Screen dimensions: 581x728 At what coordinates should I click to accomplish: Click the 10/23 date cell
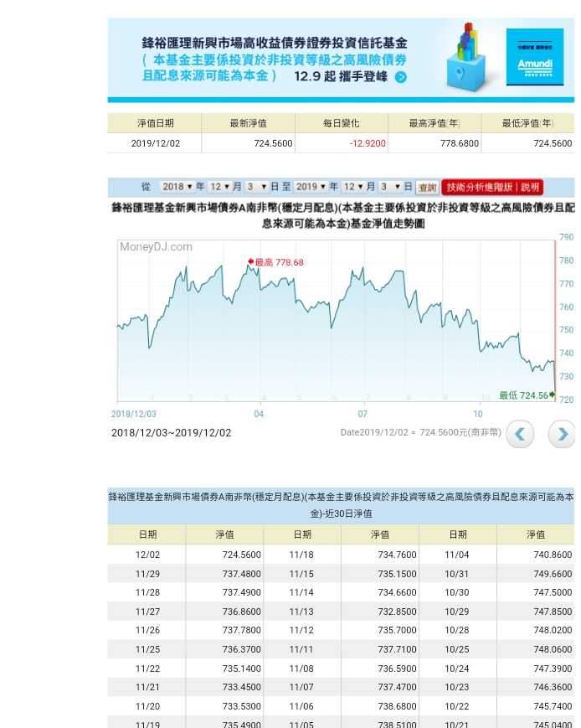click(x=457, y=687)
